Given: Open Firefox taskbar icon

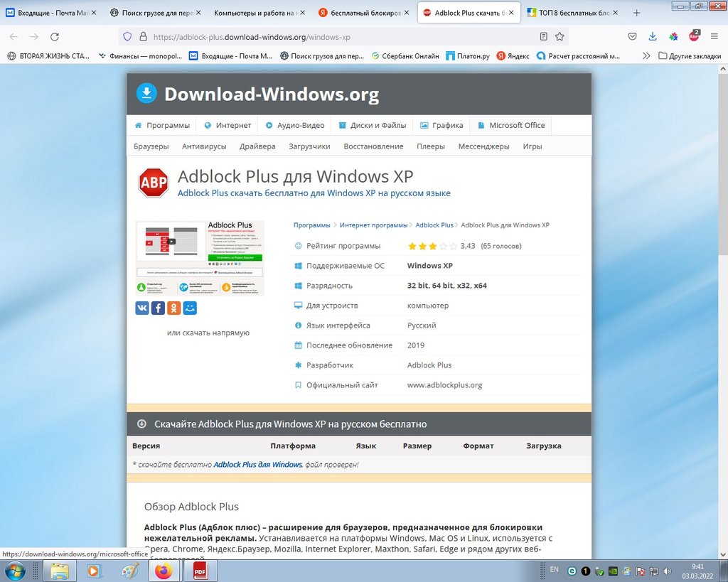Looking at the screenshot, I should coord(164,571).
